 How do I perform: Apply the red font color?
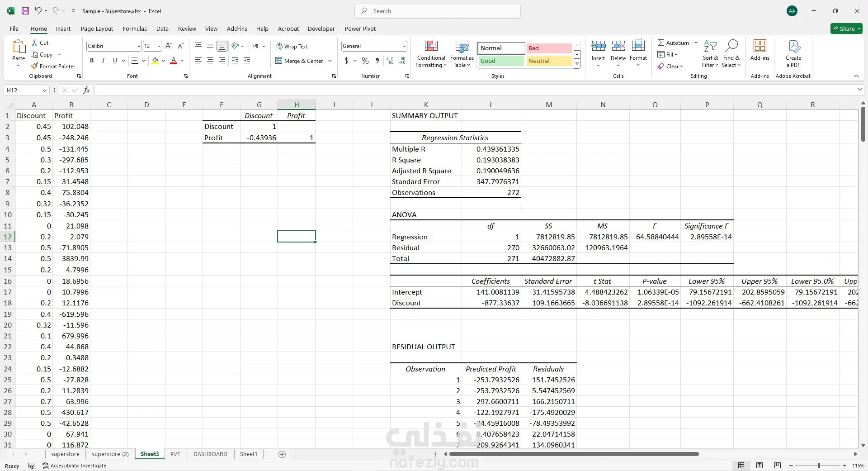pyautogui.click(x=174, y=60)
